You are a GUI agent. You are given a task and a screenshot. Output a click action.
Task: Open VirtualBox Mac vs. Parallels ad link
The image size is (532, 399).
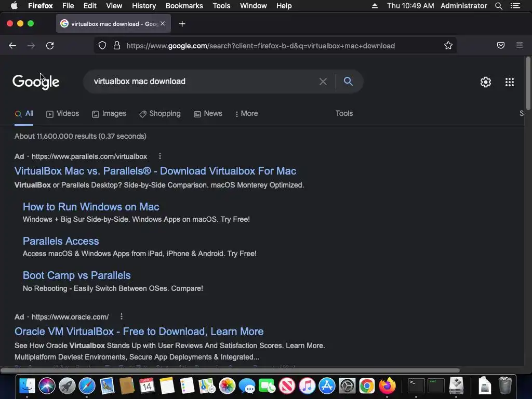tap(155, 171)
